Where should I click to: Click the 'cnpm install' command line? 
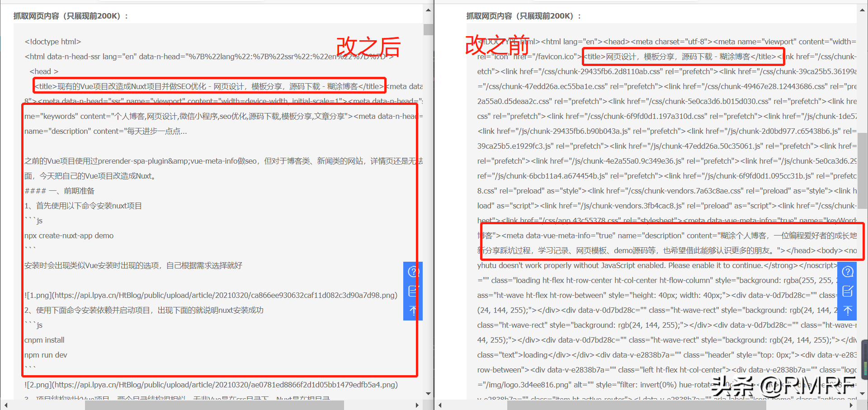pyautogui.click(x=44, y=340)
